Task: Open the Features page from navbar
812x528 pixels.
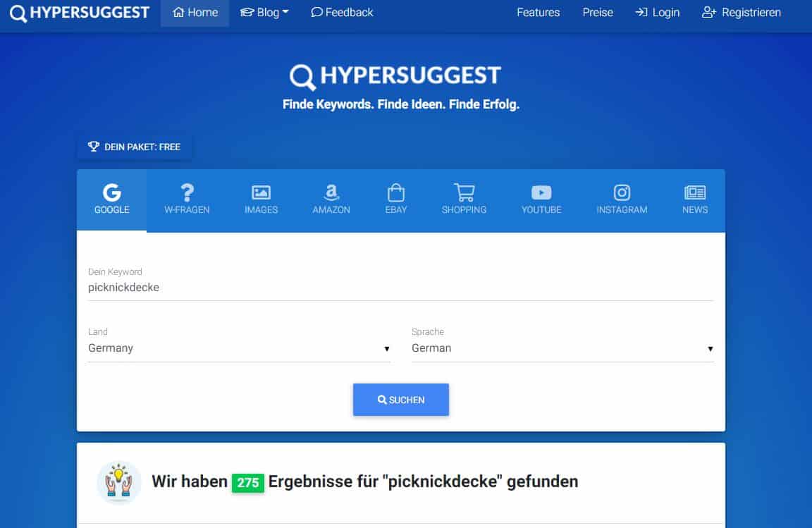Action: pos(538,13)
